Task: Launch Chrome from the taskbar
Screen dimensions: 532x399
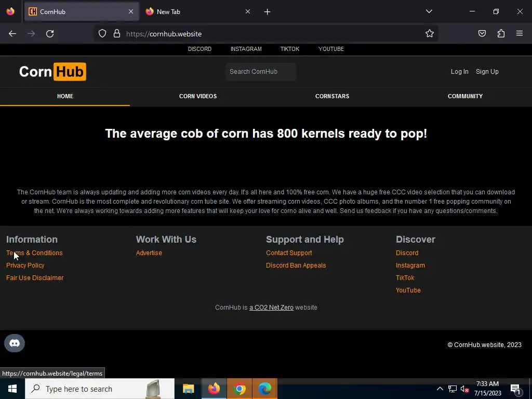Action: [x=239, y=389]
